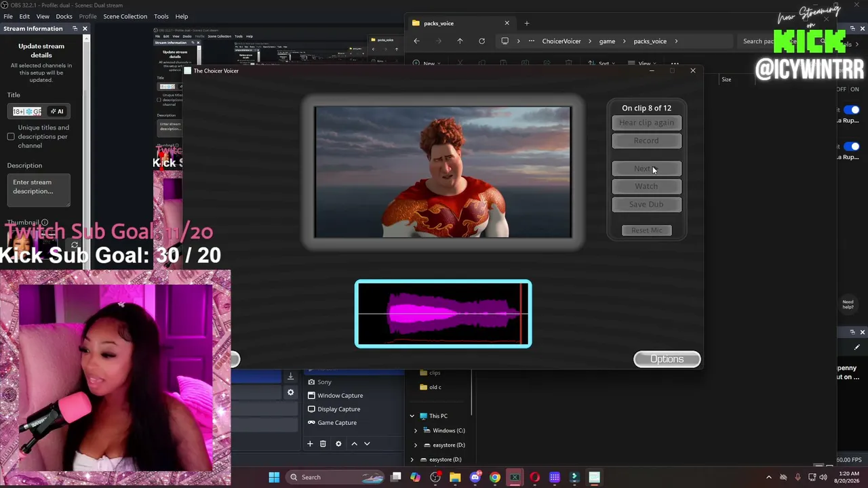
Task: Open the OBS View menu
Action: pos(43,16)
